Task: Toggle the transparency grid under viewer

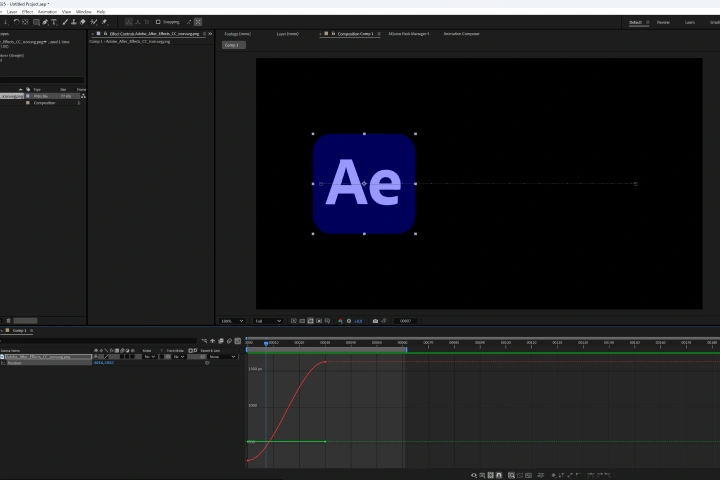Action: (x=302, y=321)
